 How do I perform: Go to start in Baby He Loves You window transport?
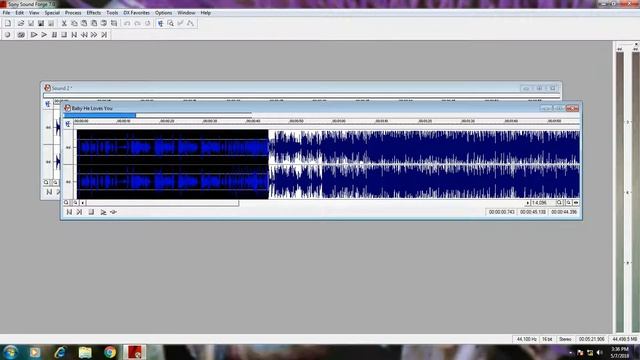(69, 212)
